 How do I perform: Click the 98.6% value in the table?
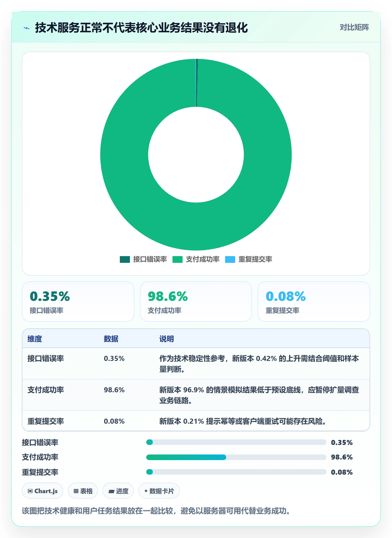tap(114, 390)
